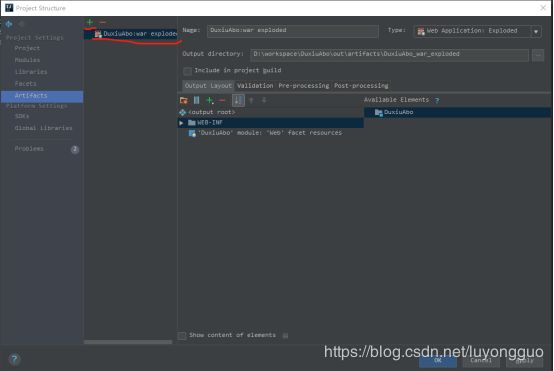
Task: Click the Output directory path field
Action: click(x=390, y=55)
